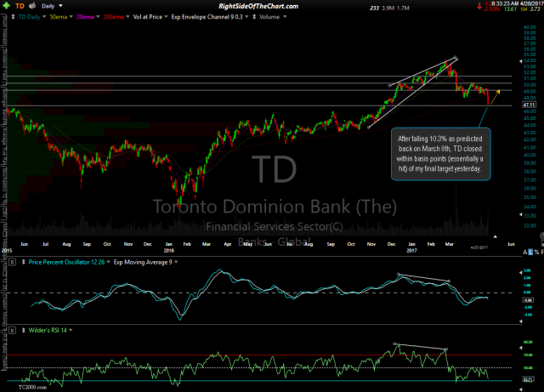
Task: Open the Daily timeframe dropdown
Action: click(x=52, y=6)
